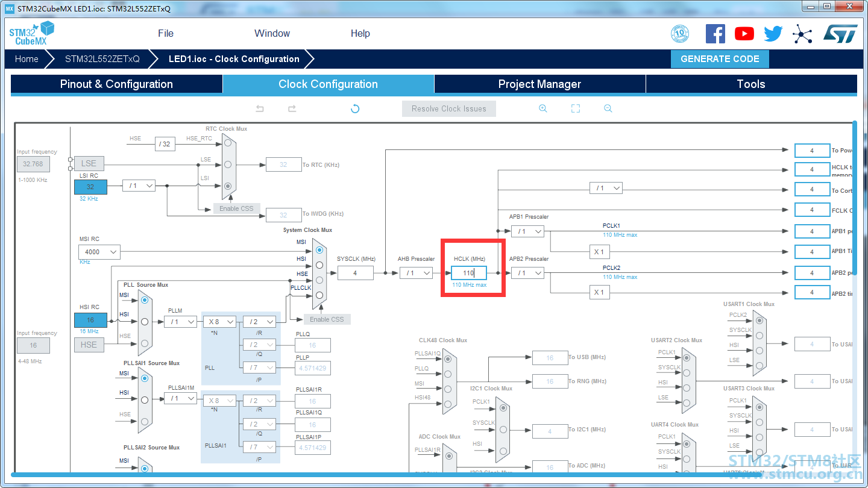
Task: Click Enable CSS under RTC Clock Mux
Action: [x=236, y=208]
